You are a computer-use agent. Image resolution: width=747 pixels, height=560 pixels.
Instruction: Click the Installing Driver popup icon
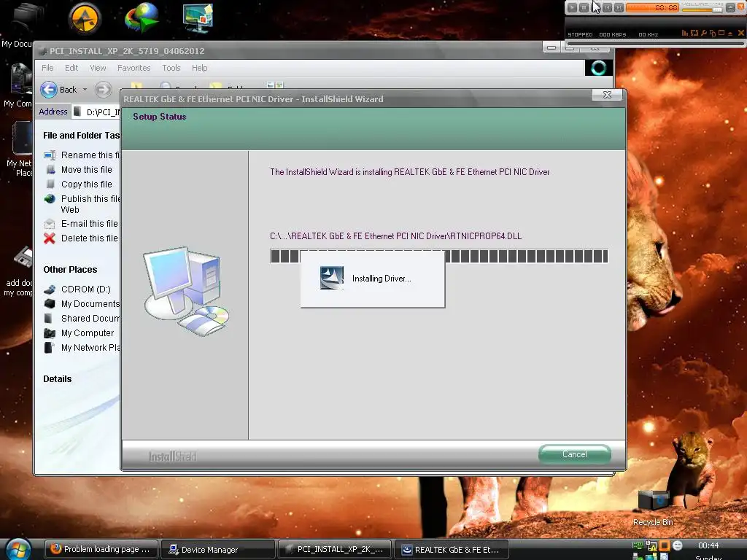[332, 278]
